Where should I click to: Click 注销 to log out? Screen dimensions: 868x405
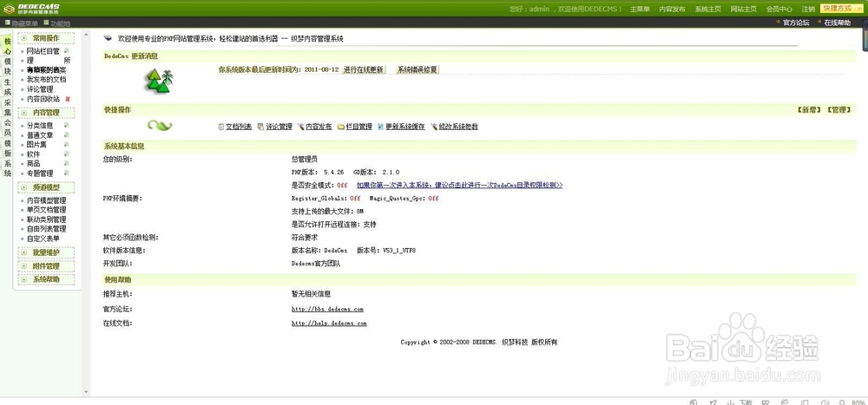[808, 10]
